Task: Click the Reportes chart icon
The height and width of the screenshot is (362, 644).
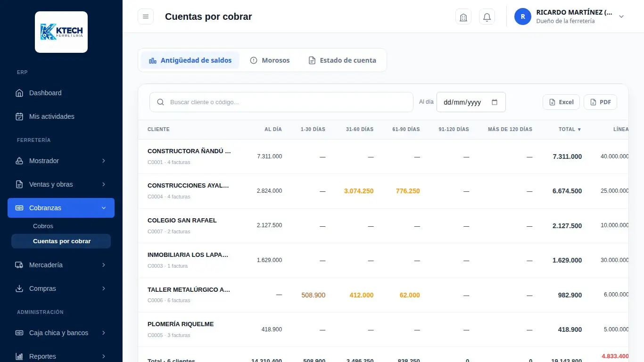Action: tap(19, 356)
